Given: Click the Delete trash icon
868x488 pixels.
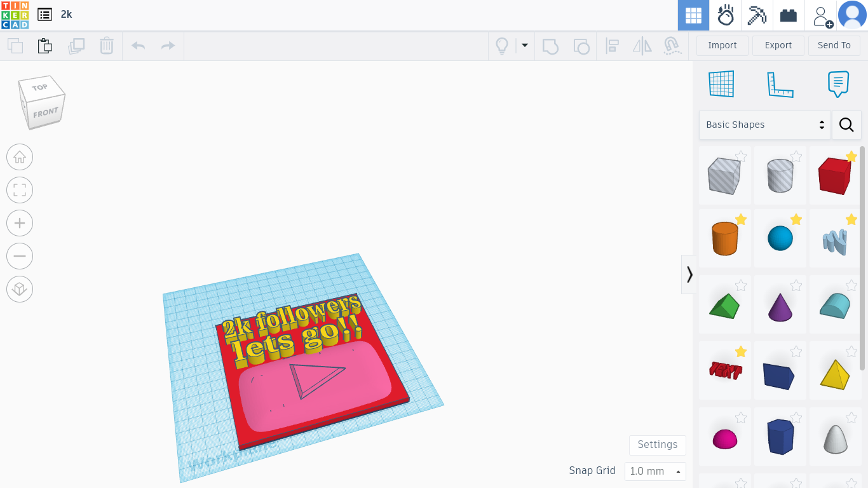Looking at the screenshot, I should coord(107,46).
